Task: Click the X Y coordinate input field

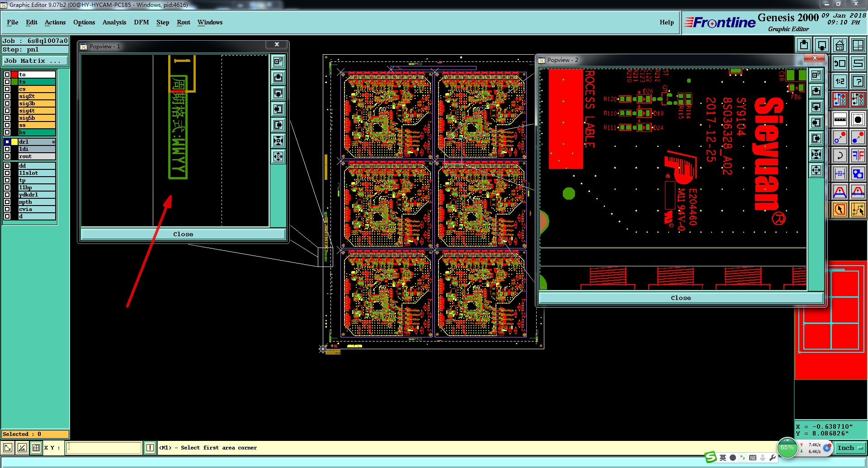Action: coord(104,448)
